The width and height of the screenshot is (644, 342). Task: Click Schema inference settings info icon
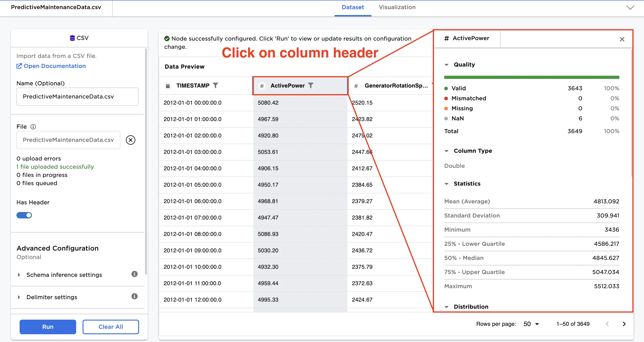134,274
